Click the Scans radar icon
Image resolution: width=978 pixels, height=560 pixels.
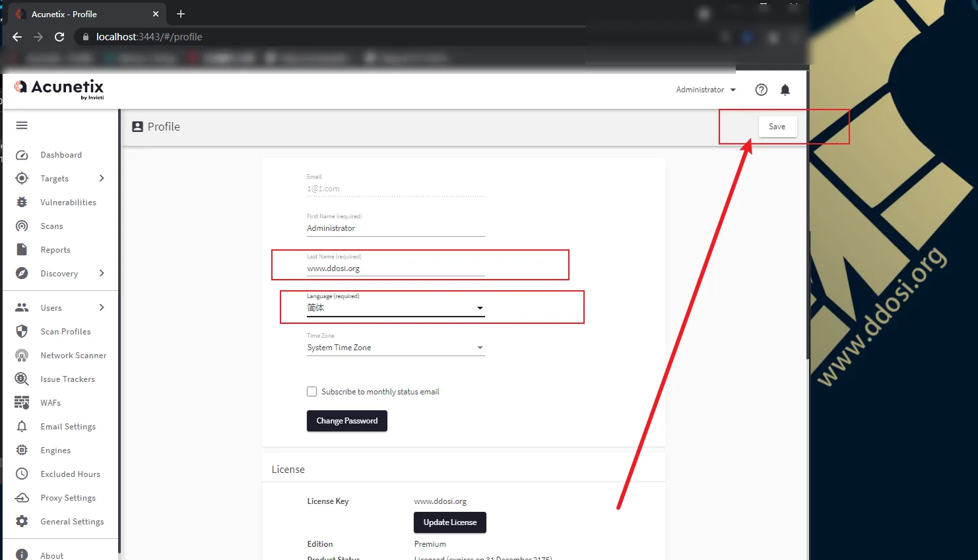[x=22, y=226]
